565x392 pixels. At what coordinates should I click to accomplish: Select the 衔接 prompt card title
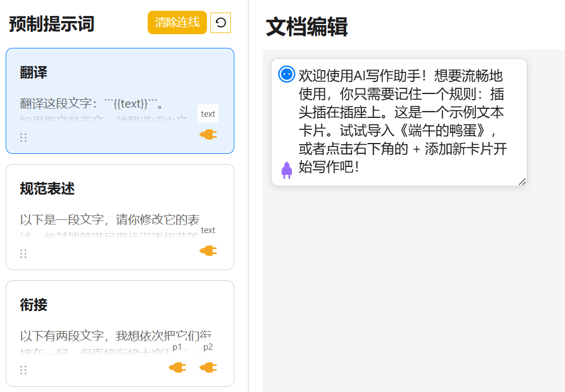[x=34, y=305]
